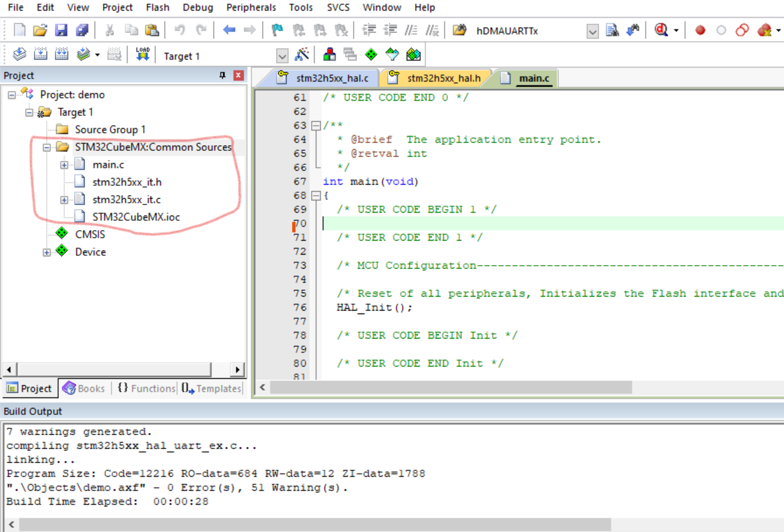Open Options for Target magic wand icon

coord(302,55)
